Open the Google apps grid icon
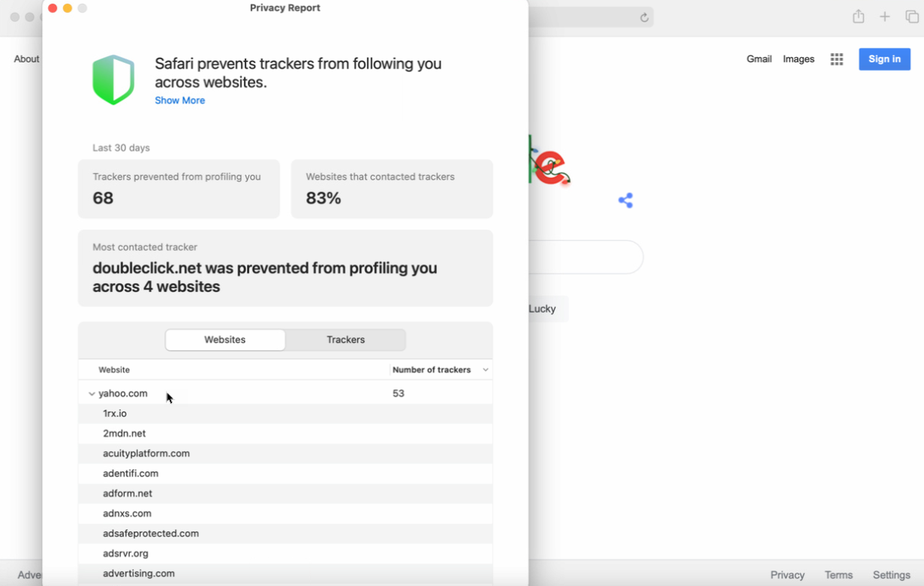 click(837, 59)
